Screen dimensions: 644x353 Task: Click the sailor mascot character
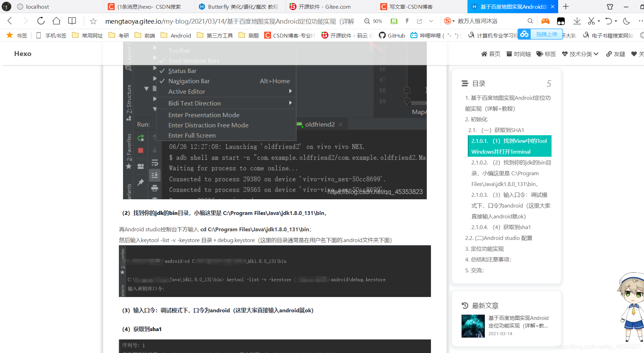631,307
